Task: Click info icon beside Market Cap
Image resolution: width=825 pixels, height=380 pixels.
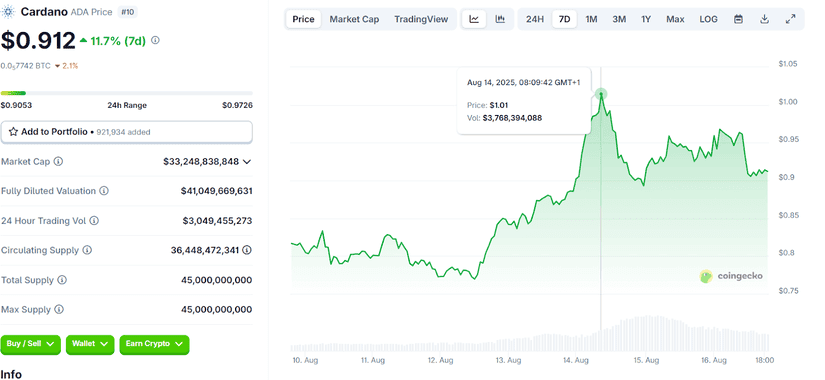Action: [58, 162]
